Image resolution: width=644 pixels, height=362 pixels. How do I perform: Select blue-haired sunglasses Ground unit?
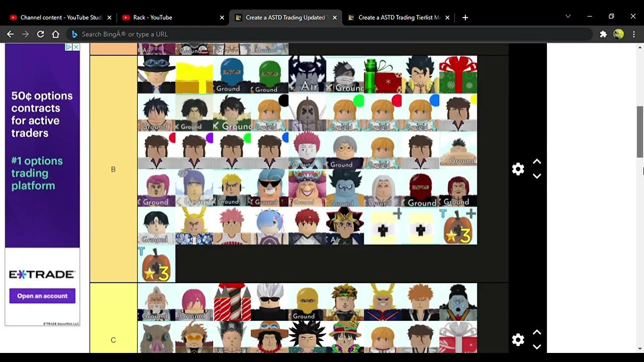pos(270,188)
